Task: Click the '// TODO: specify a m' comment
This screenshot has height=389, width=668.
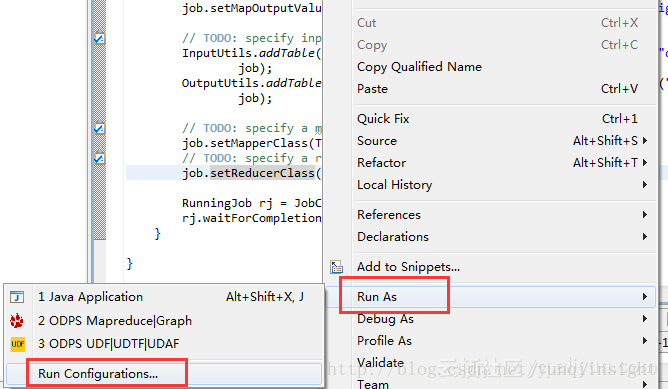Action: tap(251, 128)
